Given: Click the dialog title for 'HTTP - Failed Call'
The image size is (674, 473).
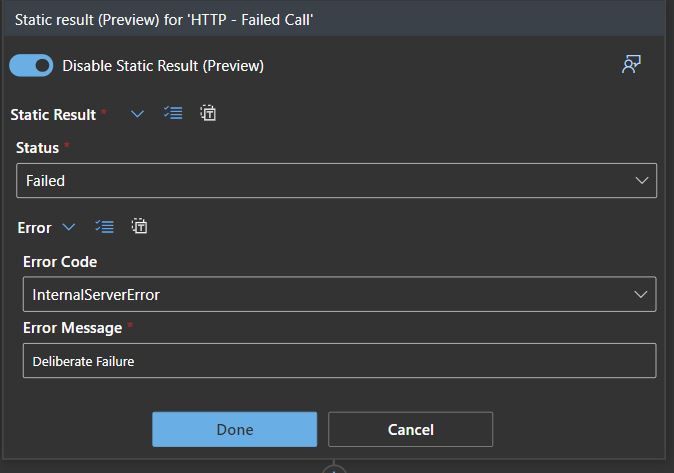Looking at the screenshot, I should [164, 19].
